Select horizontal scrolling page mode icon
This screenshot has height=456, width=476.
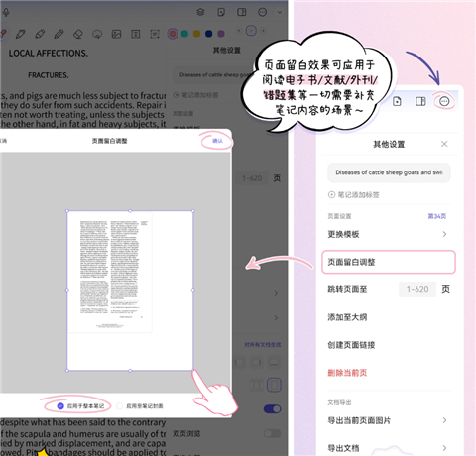point(257,385)
